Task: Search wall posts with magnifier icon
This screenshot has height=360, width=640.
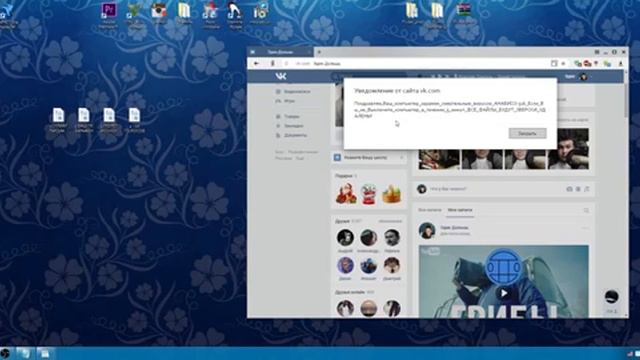Action: 586,210
